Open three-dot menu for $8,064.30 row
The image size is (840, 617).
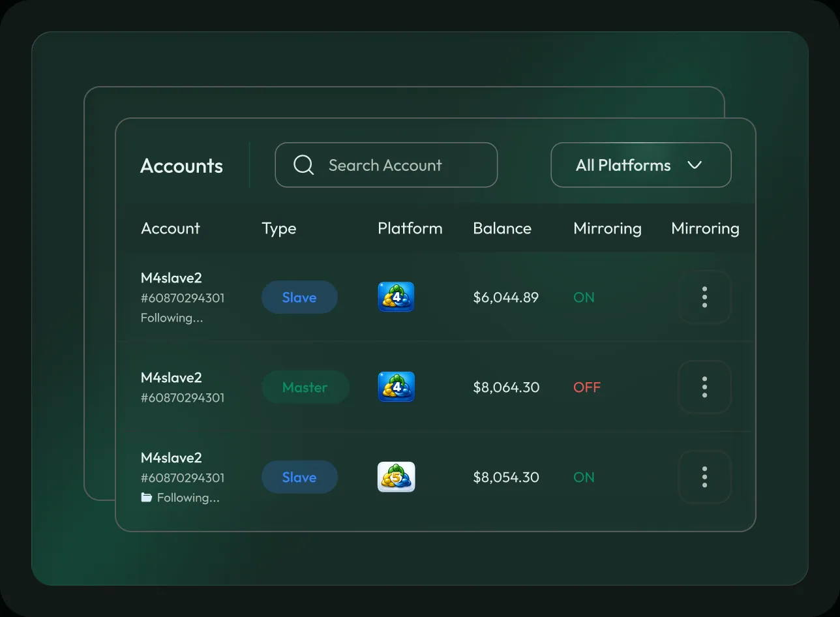point(704,387)
